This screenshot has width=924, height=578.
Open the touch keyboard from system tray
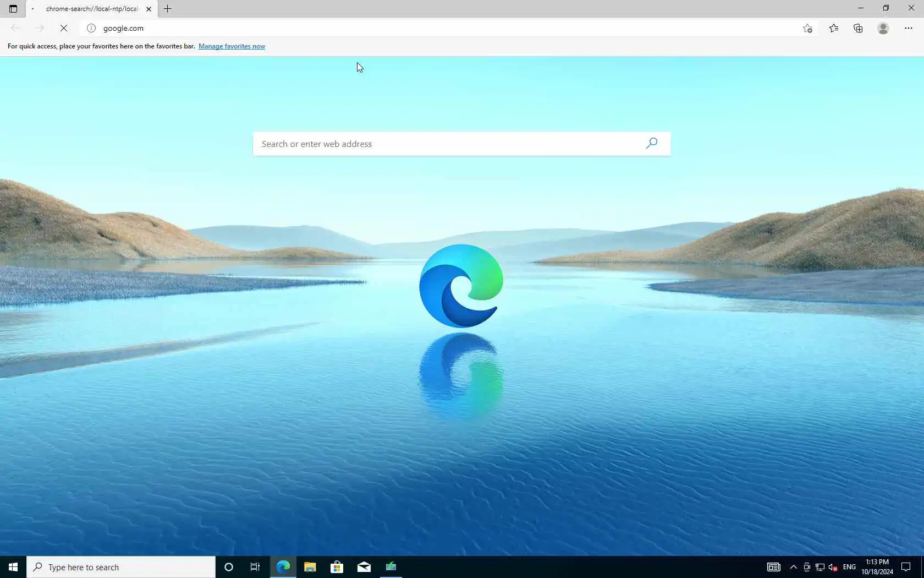tap(773, 567)
